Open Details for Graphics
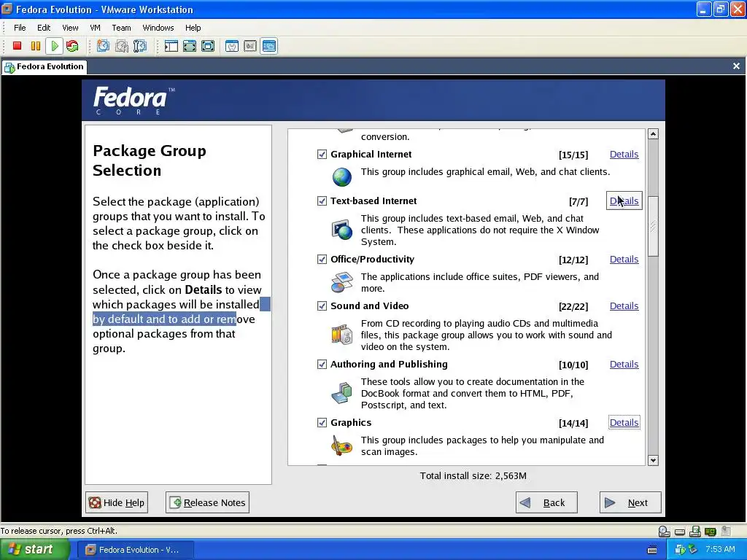This screenshot has height=560, width=747. pos(624,422)
